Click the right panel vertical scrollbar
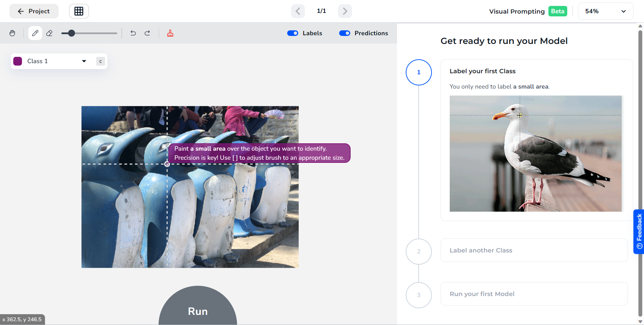Screen dimensions: 644x325 640,173
